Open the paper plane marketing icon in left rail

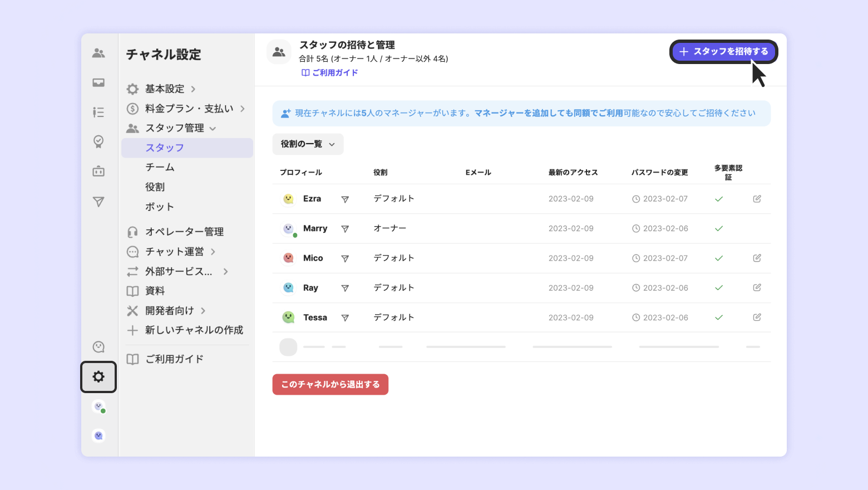tap(98, 202)
